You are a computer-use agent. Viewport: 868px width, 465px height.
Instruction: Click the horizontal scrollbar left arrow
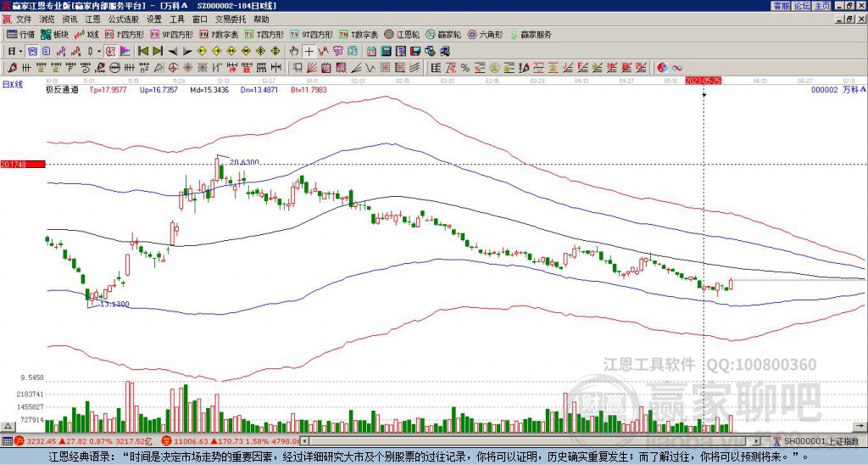tap(305, 441)
